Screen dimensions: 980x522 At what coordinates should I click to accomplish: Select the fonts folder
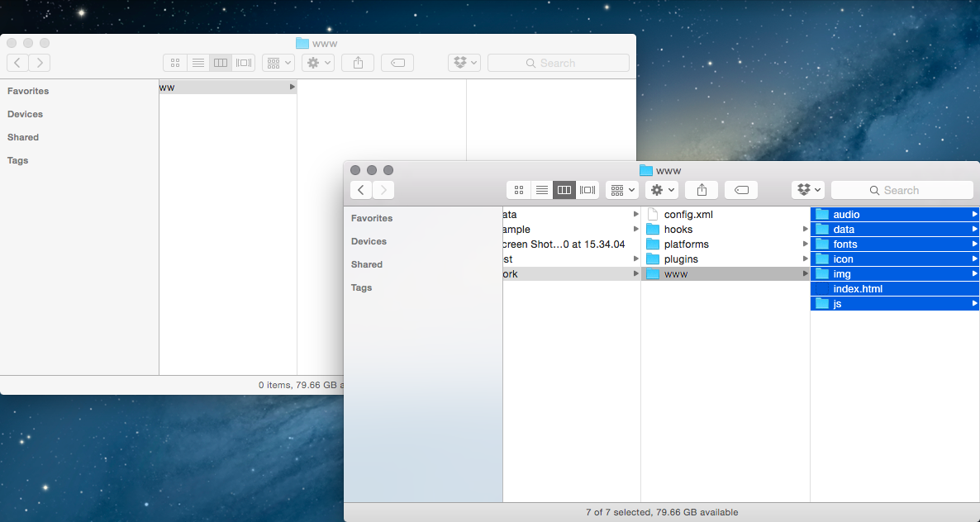coord(895,244)
